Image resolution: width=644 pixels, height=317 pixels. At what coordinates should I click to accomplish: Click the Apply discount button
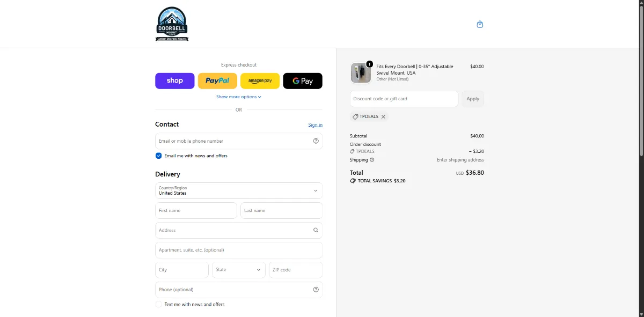(473, 99)
